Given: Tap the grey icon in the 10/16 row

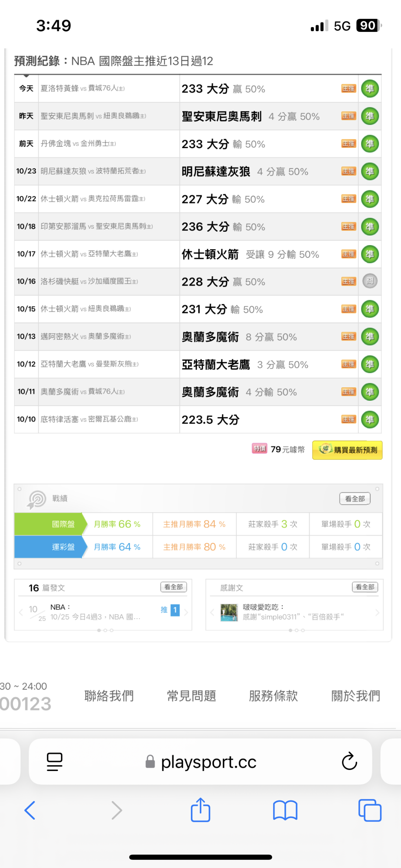Looking at the screenshot, I should [370, 281].
